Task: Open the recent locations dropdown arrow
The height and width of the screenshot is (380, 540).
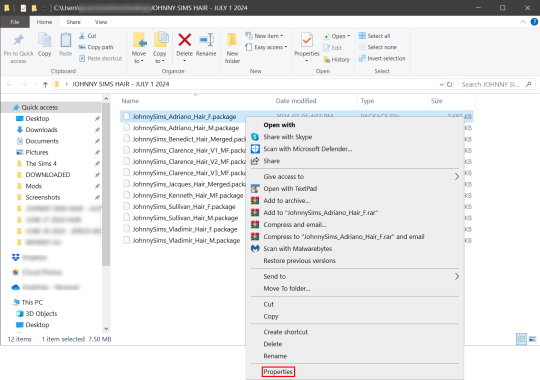Action: [x=35, y=84]
